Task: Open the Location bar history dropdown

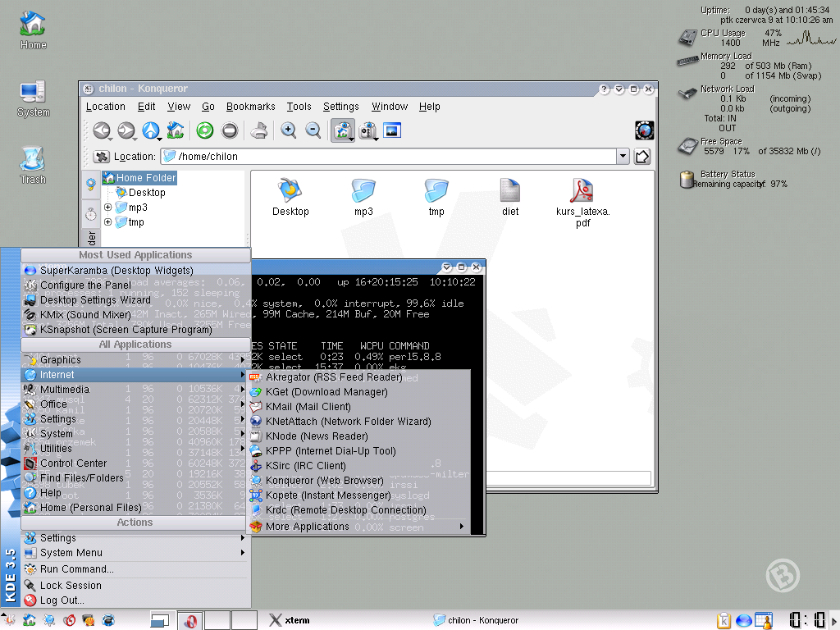Action: tap(623, 157)
